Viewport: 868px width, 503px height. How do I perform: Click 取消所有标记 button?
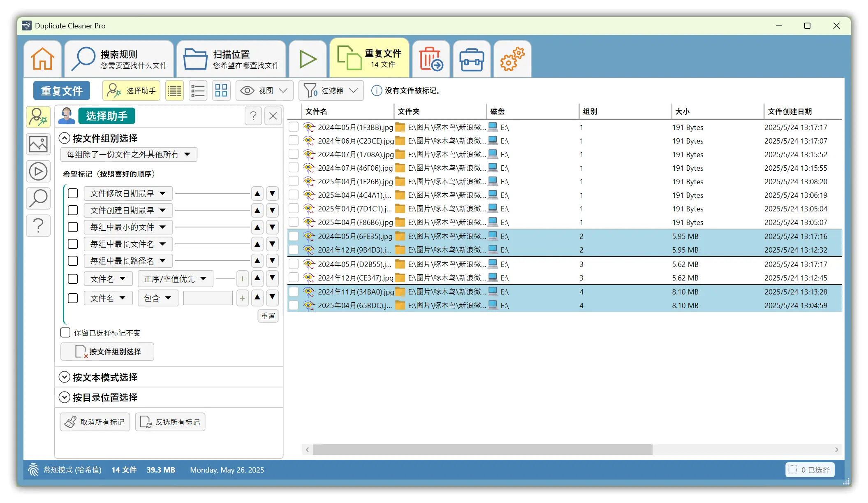click(x=95, y=422)
